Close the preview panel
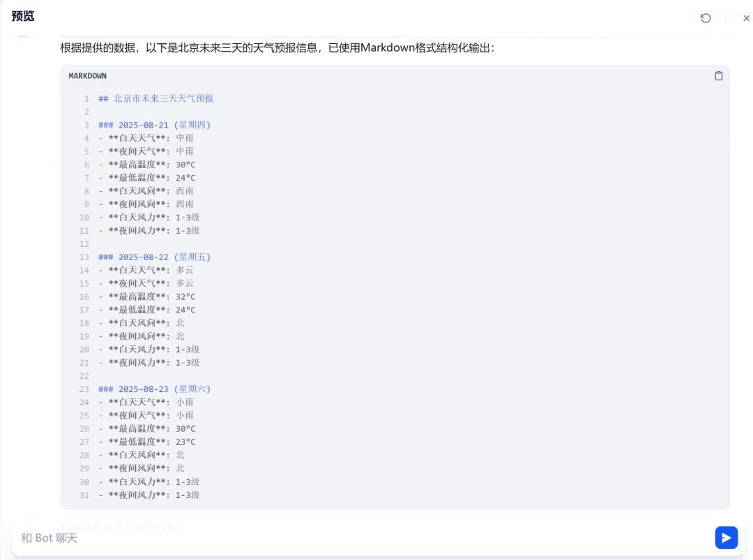Viewport: 753px width, 560px height. click(x=746, y=18)
